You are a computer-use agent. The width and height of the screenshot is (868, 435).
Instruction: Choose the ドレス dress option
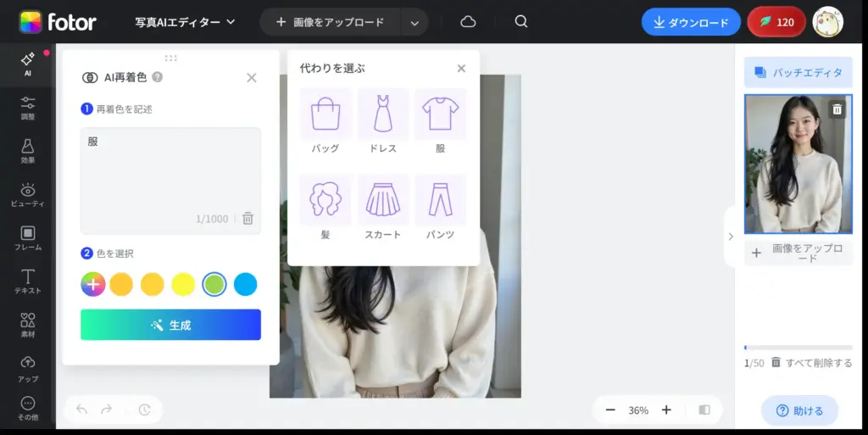(382, 120)
